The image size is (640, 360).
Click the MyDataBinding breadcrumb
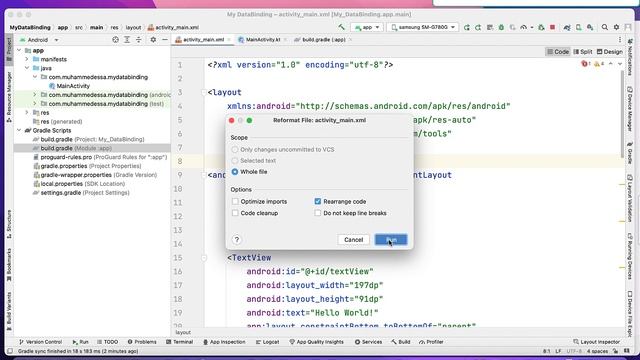(30, 27)
